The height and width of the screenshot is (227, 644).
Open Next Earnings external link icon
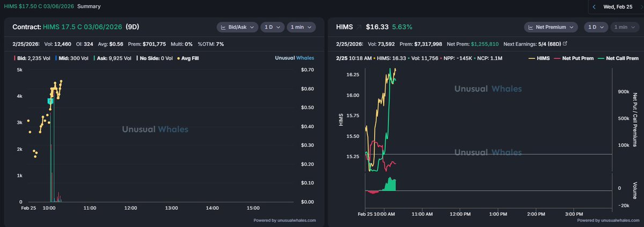pyautogui.click(x=565, y=43)
